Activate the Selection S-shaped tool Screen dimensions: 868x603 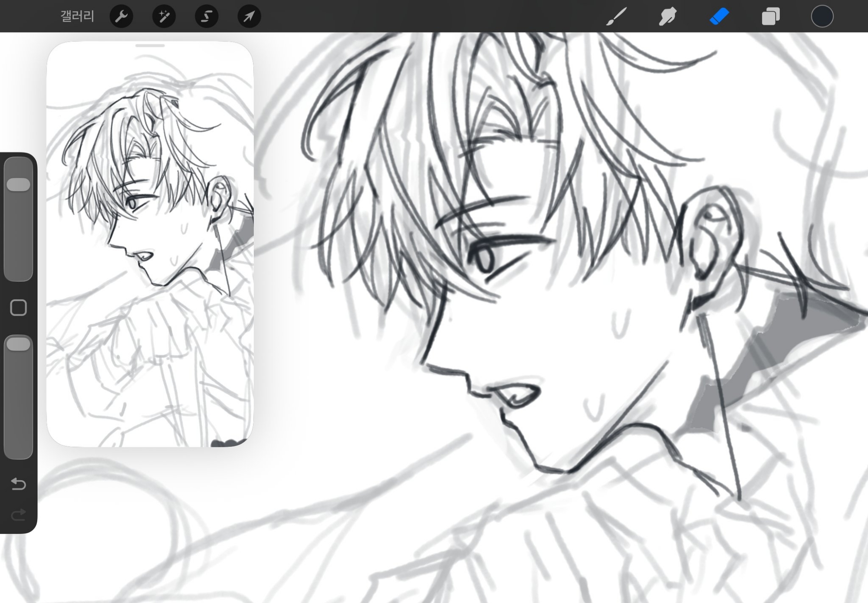(207, 16)
